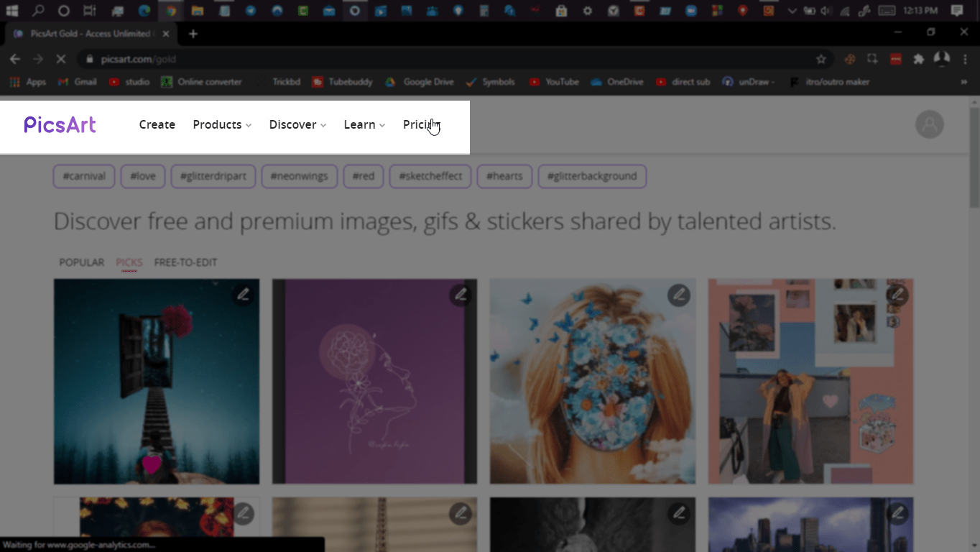This screenshot has width=980, height=552.
Task: Open Windows taskbar search
Action: click(37, 11)
